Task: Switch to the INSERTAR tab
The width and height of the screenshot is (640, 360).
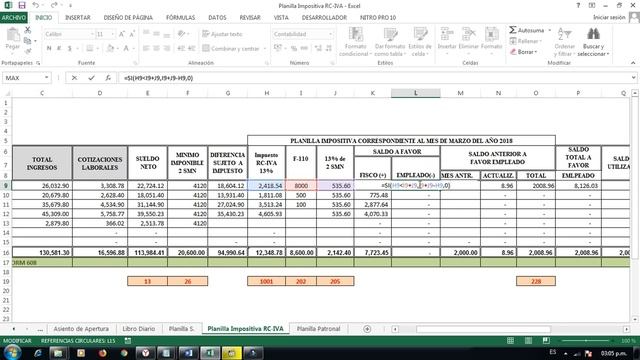Action: pos(78,18)
